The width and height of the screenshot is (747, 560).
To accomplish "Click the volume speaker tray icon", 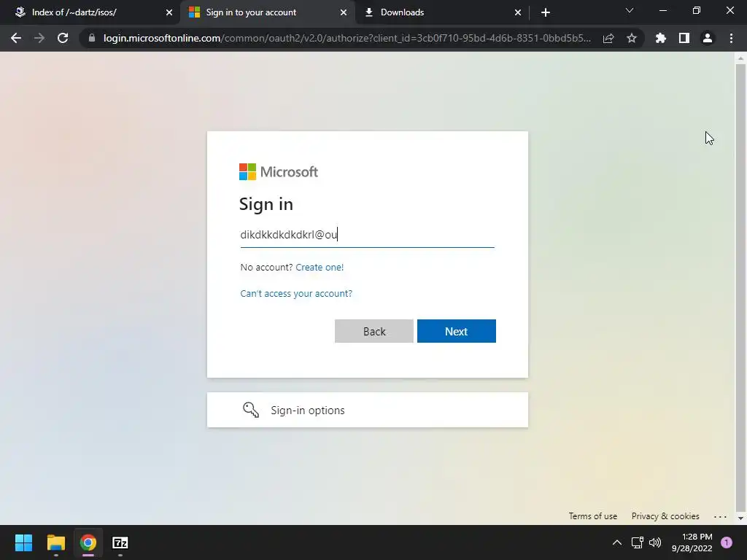I will tap(655, 542).
